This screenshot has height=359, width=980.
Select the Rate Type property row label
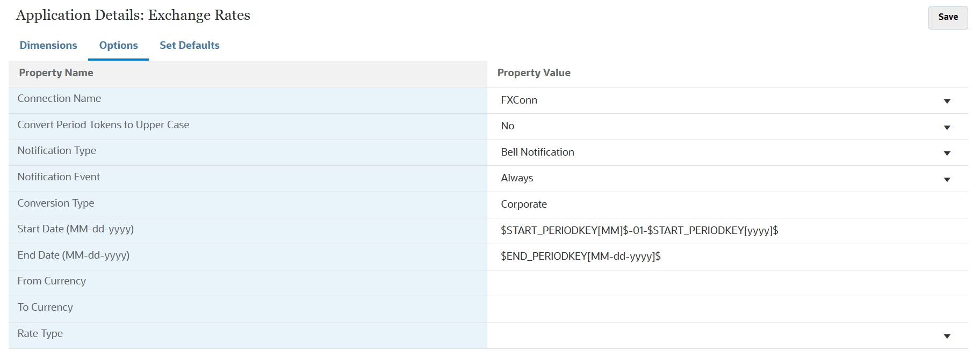[40, 334]
